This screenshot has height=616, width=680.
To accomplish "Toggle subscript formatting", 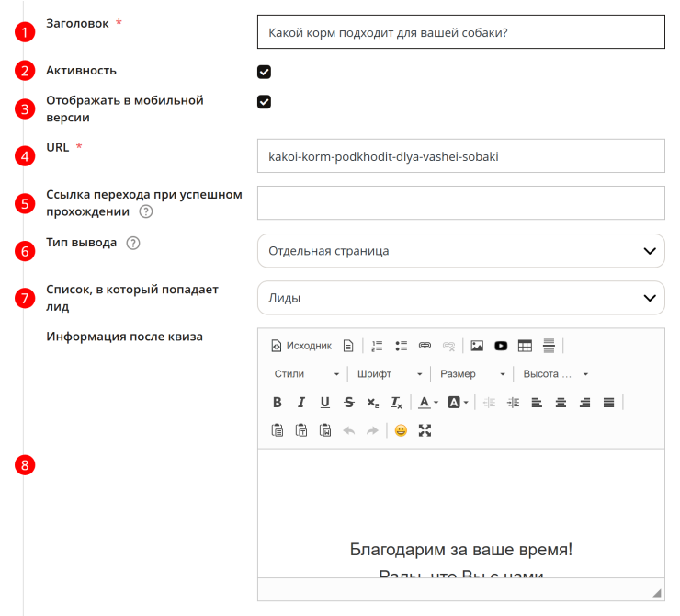I will [x=372, y=403].
